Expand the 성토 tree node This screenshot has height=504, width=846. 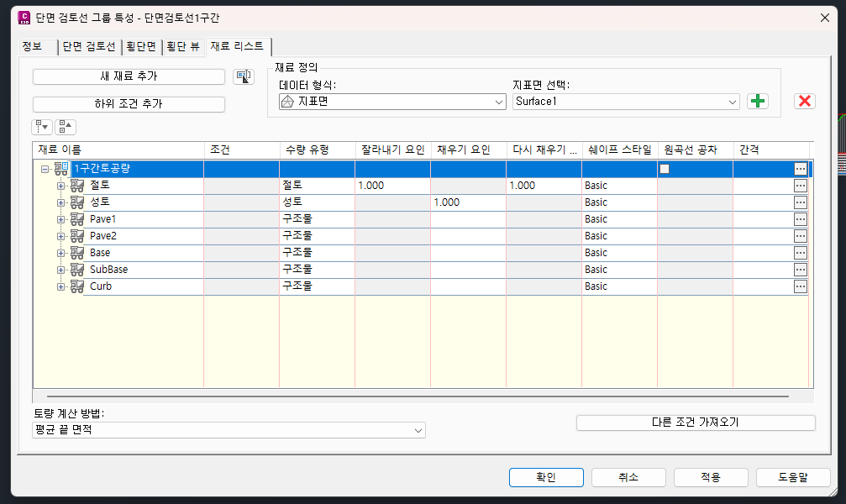pyautogui.click(x=60, y=202)
